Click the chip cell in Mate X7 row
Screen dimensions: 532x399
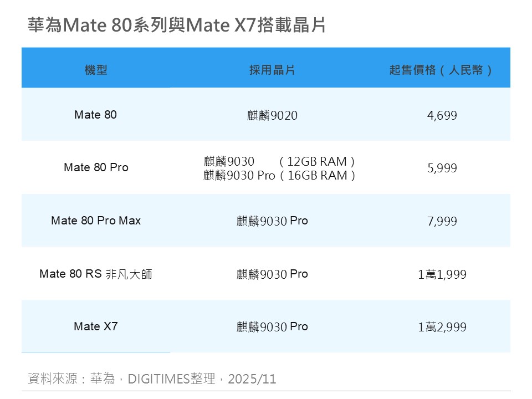272,327
